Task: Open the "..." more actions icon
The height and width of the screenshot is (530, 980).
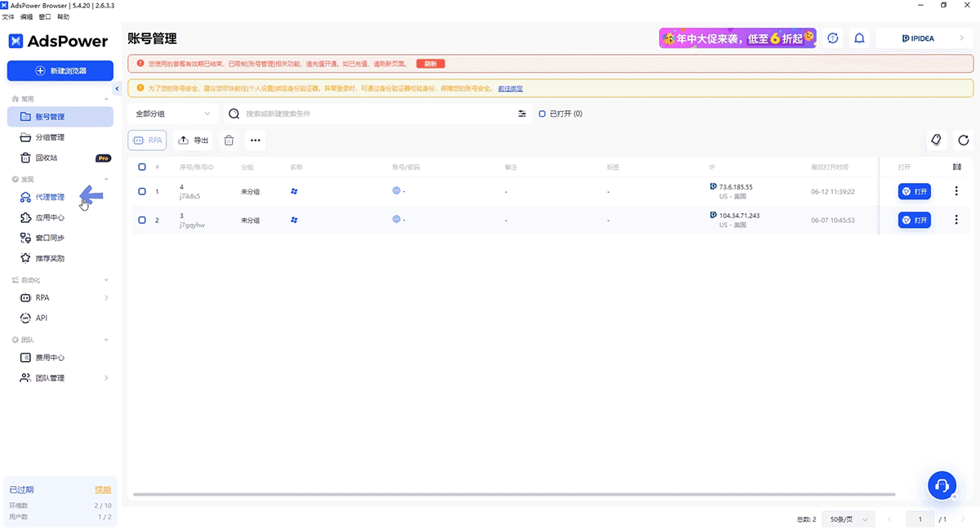Action: click(x=255, y=140)
